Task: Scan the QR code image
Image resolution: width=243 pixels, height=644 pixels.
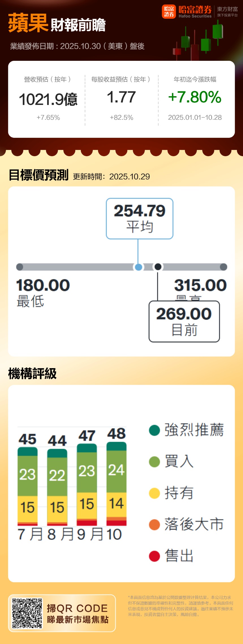Action: point(27,613)
